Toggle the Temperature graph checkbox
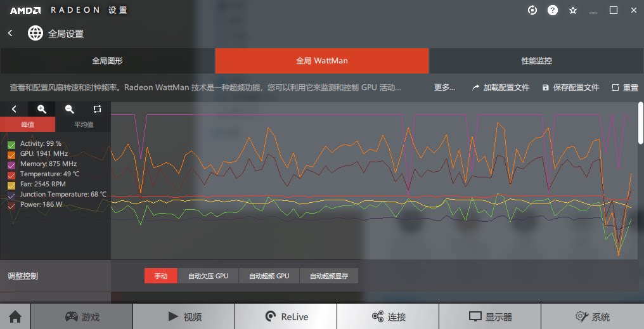 11,176
